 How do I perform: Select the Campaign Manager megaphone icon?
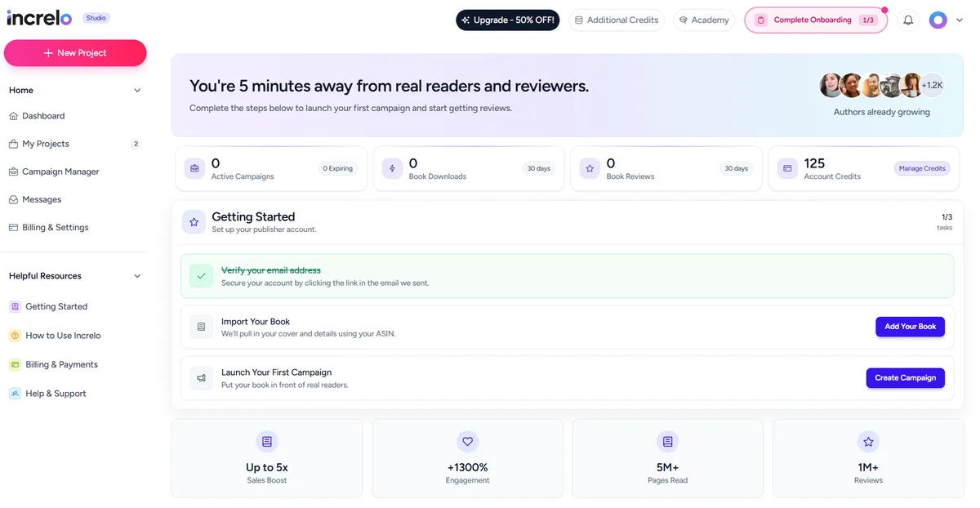tap(15, 172)
